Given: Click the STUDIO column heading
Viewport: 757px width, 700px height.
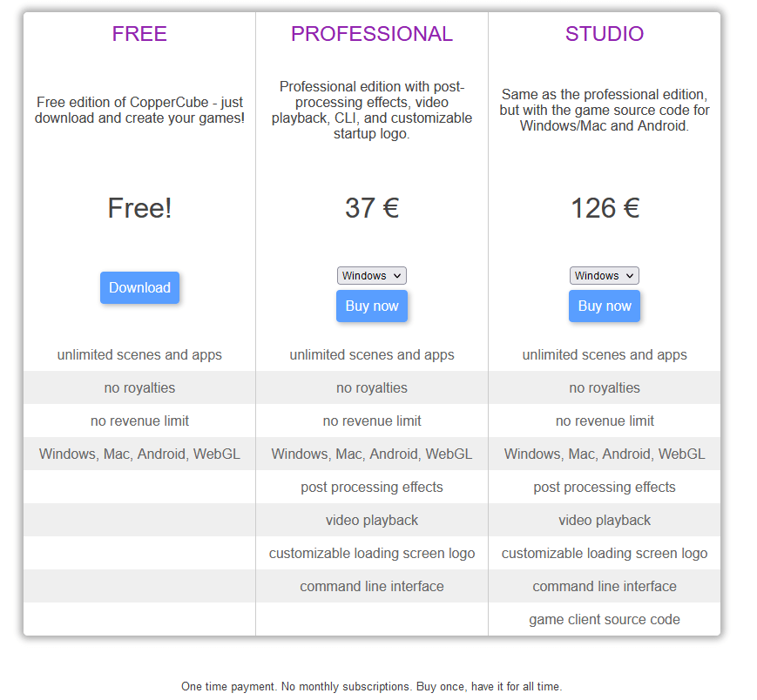Looking at the screenshot, I should coord(605,34).
